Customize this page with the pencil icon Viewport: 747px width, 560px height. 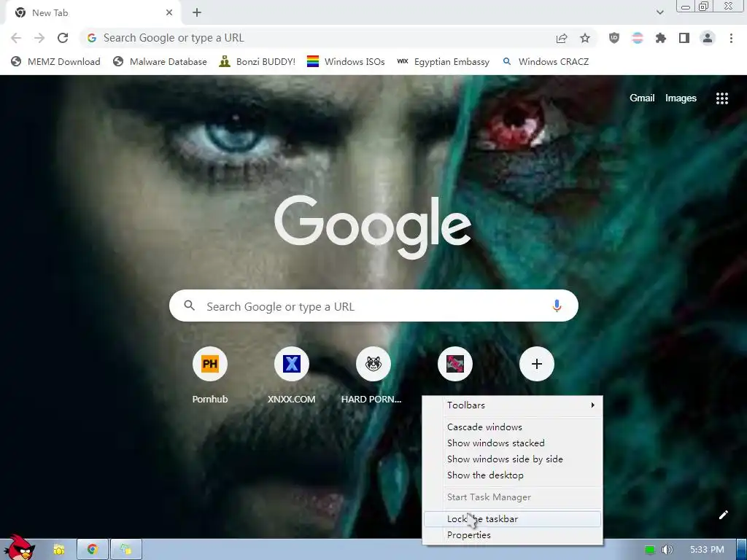point(723,515)
